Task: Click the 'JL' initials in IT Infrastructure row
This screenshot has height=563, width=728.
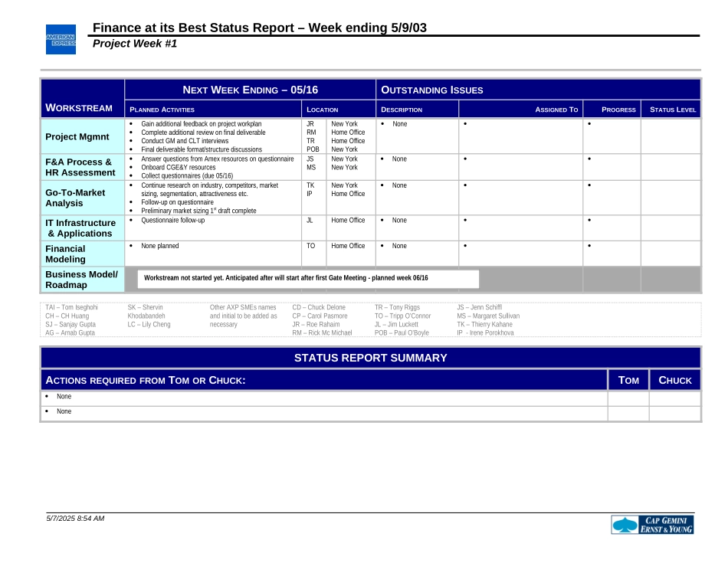Action: [x=310, y=220]
